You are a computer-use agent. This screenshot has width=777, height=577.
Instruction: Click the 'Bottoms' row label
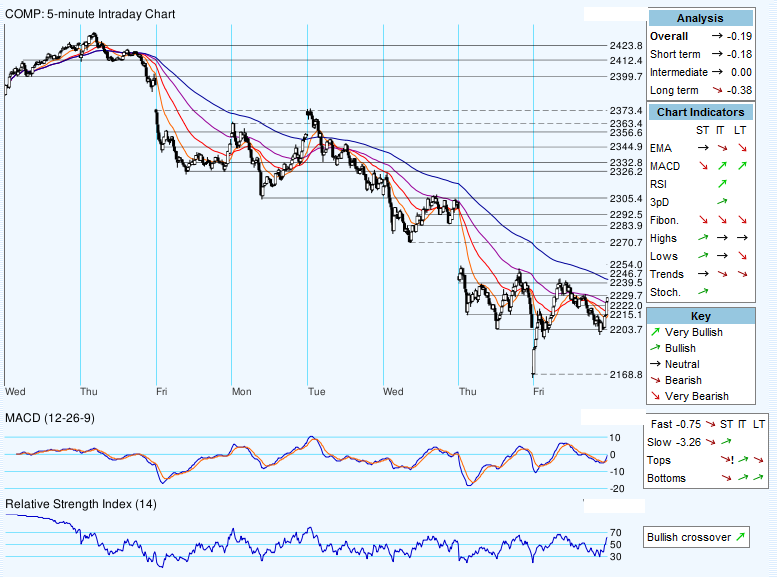[x=666, y=478]
